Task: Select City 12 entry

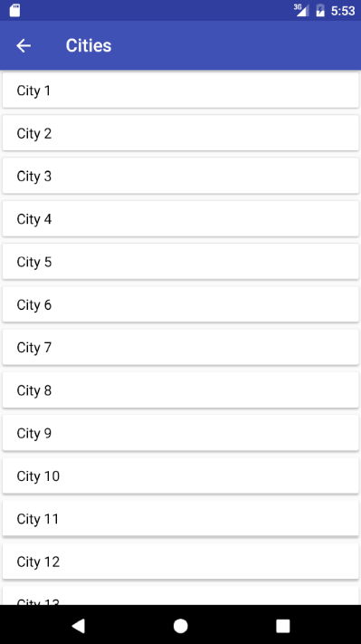Action: [x=181, y=562]
